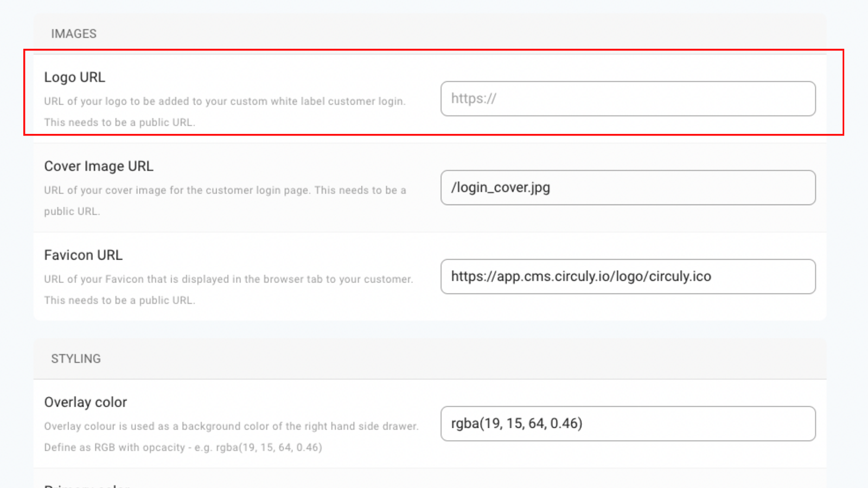The width and height of the screenshot is (868, 488).
Task: Click the overlay colour opacity hint text
Action: pyautogui.click(x=182, y=448)
